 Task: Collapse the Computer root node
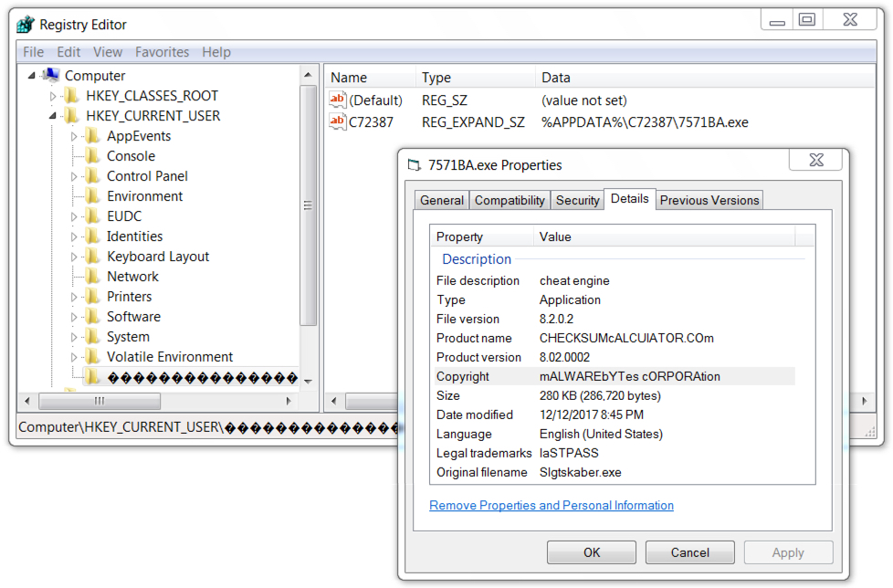32,75
